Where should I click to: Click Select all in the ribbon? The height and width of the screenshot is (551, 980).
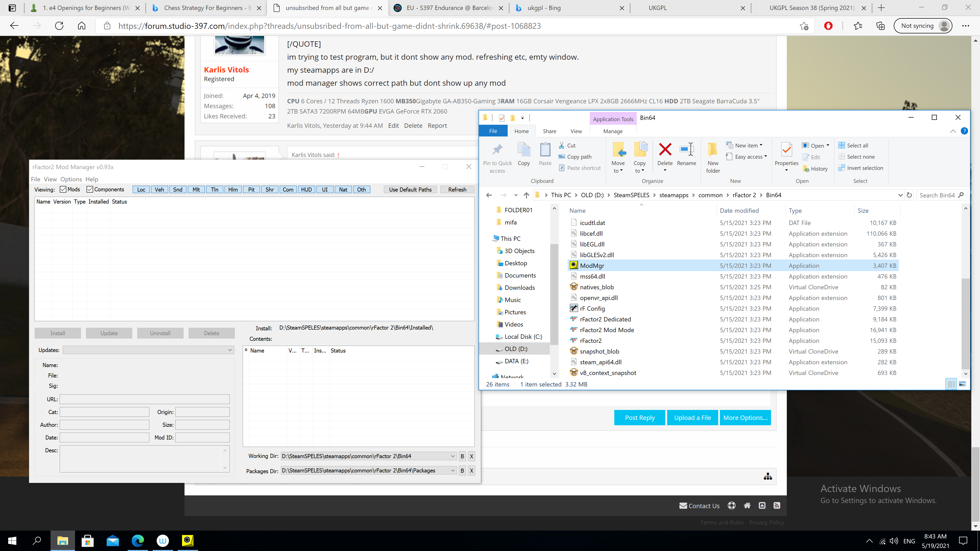(853, 145)
